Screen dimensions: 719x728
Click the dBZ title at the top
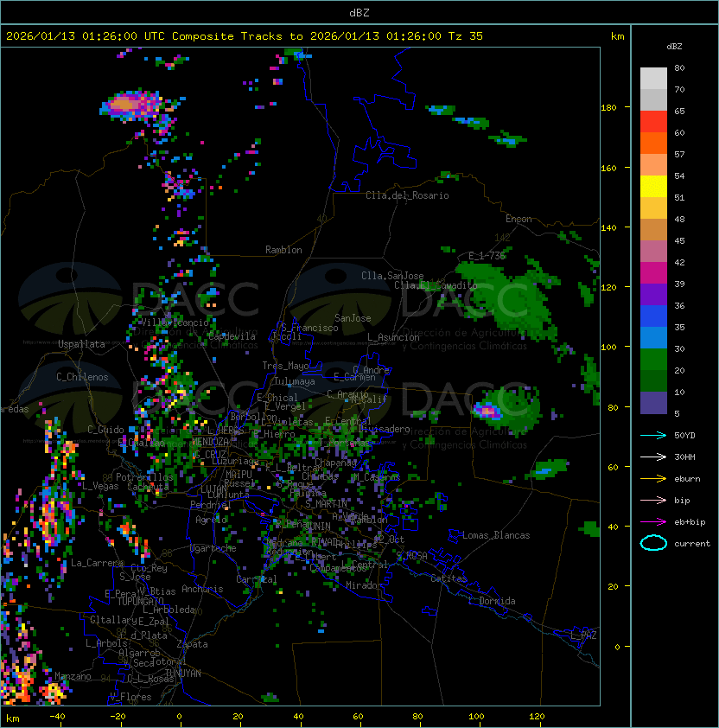pyautogui.click(x=359, y=12)
